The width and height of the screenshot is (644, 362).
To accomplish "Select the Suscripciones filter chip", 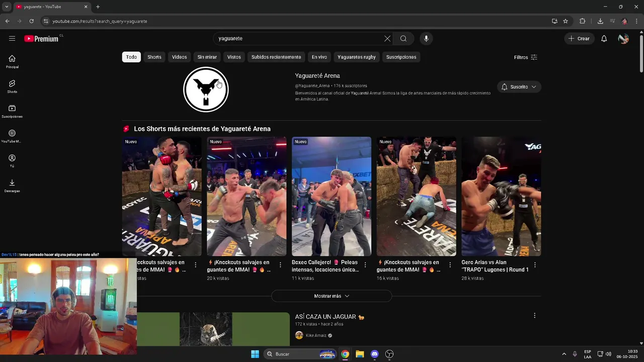I will 401,57.
